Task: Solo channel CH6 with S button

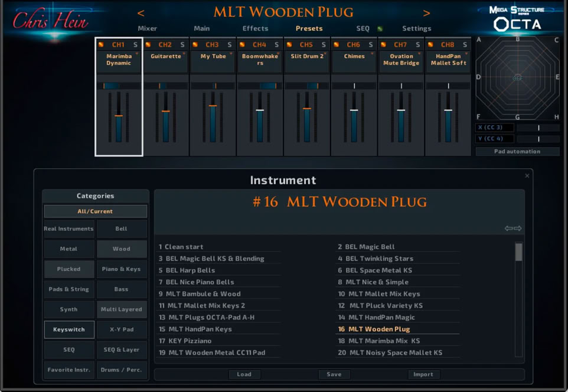Action: click(x=371, y=44)
